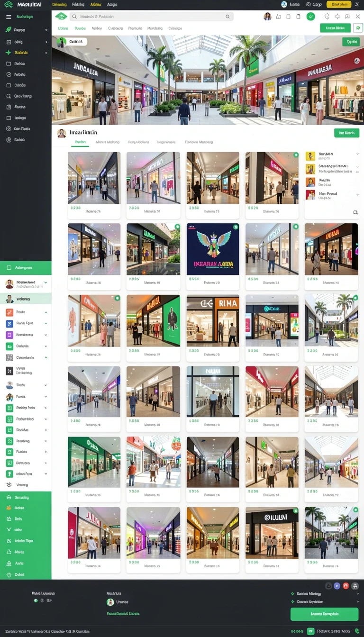The height and width of the screenshot is (637, 364).
Task: Click the first item in the green bottom sidebar panel
Action: tap(26, 498)
